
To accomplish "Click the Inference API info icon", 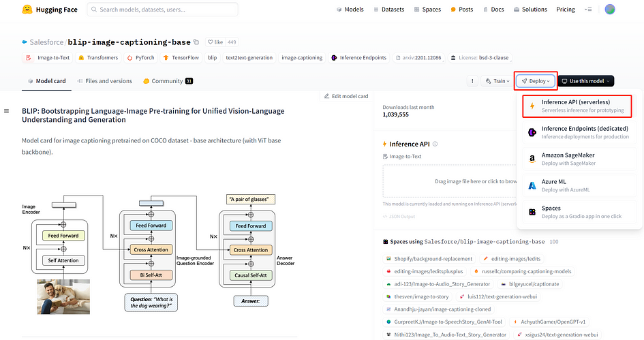I will click(435, 144).
